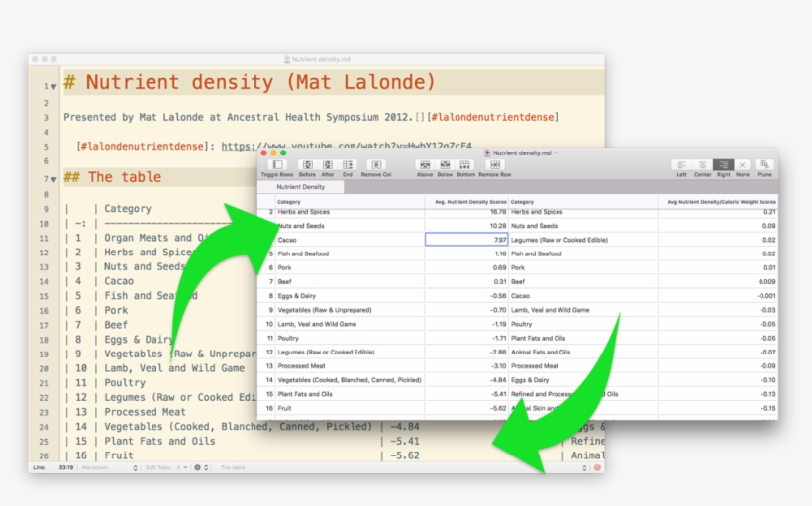
Task: Collapse the line 1 heading fold arrow
Action: (x=53, y=87)
